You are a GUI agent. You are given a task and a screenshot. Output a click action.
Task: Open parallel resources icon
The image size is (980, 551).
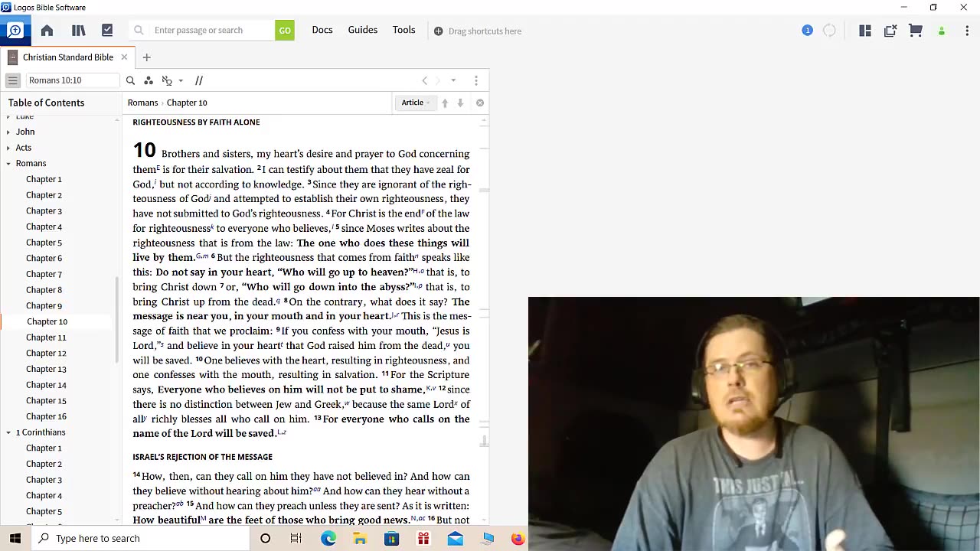click(199, 80)
